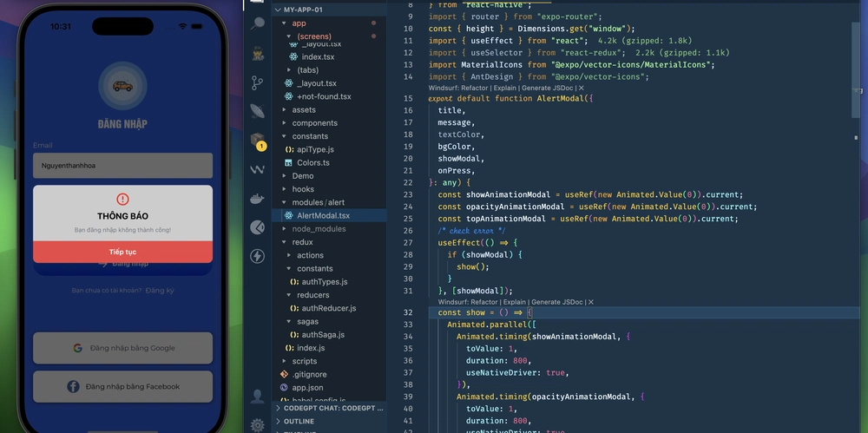
Task: Open index.js under redux folder
Action: [311, 348]
